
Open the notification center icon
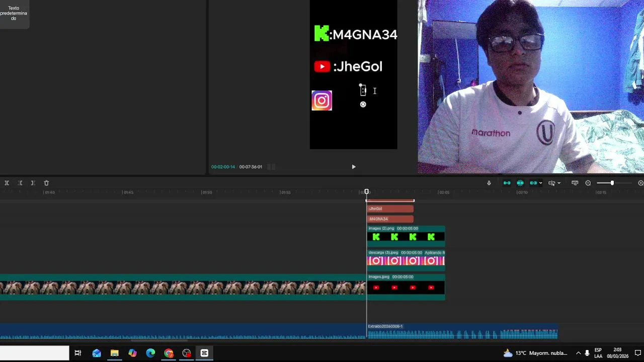point(637,353)
